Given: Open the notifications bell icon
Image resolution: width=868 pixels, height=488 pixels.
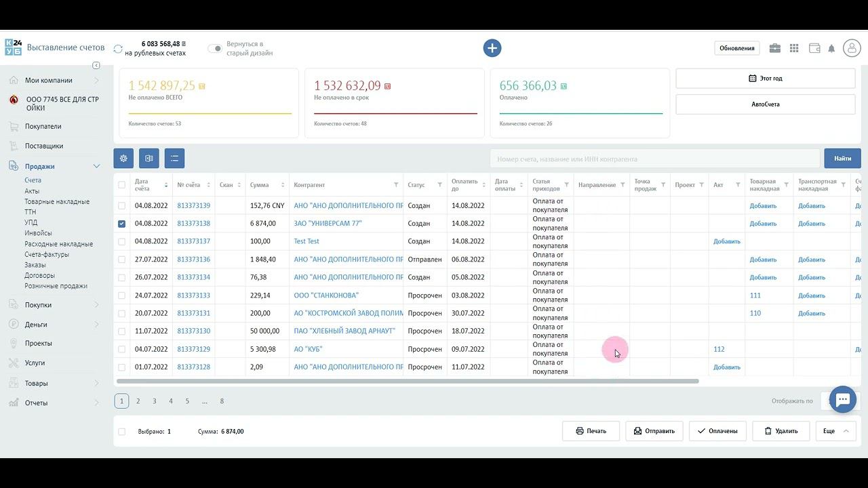Looking at the screenshot, I should (x=831, y=49).
